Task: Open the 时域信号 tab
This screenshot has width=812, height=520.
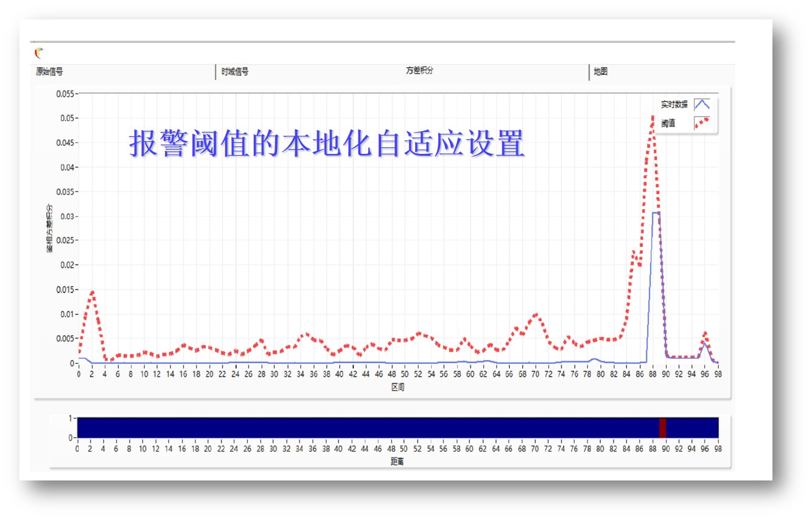Action: 235,72
